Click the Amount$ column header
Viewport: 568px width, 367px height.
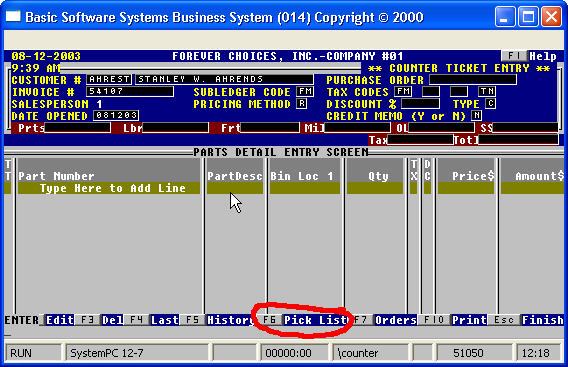coord(540,176)
